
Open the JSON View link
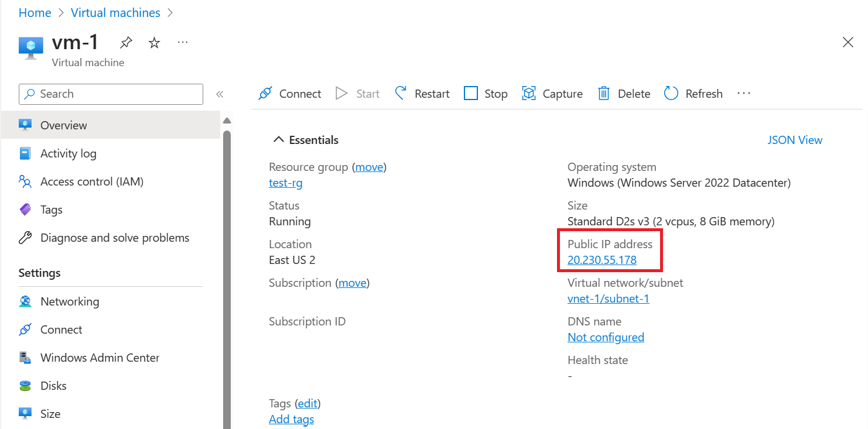click(x=795, y=140)
